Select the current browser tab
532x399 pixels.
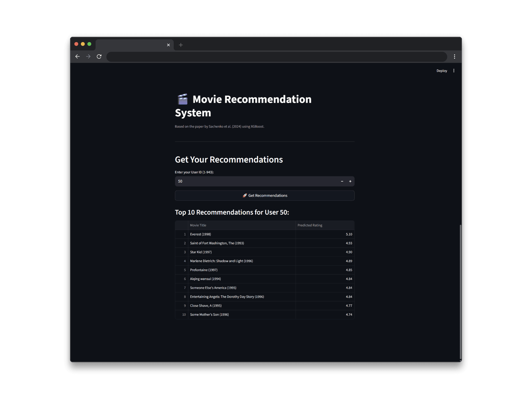pyautogui.click(x=133, y=45)
